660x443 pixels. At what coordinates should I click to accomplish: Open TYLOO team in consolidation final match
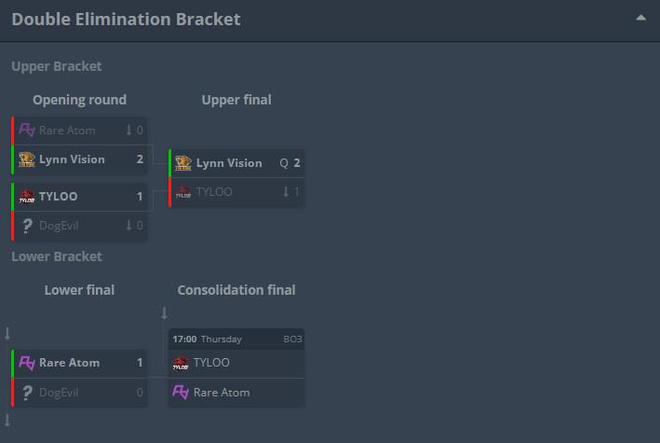236,363
